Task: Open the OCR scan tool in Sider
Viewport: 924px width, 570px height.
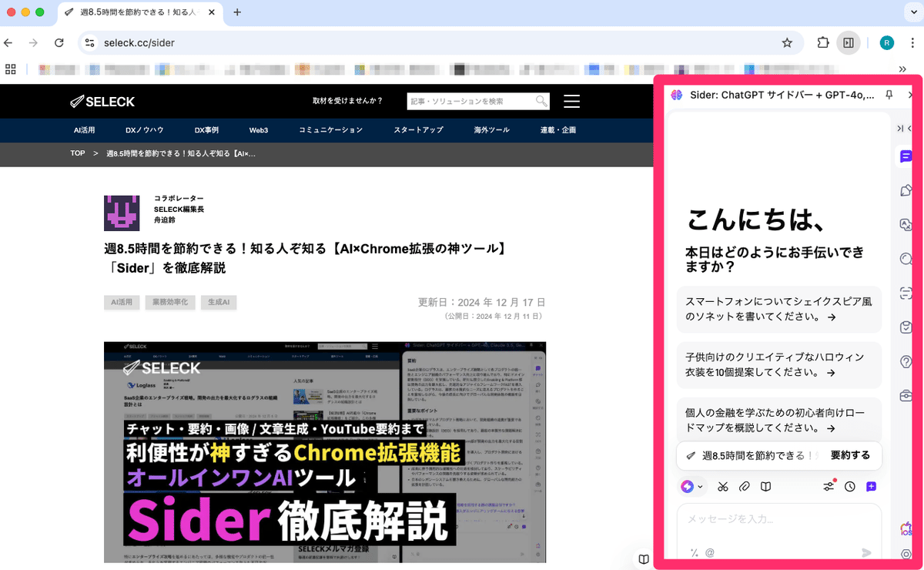Action: tap(906, 293)
